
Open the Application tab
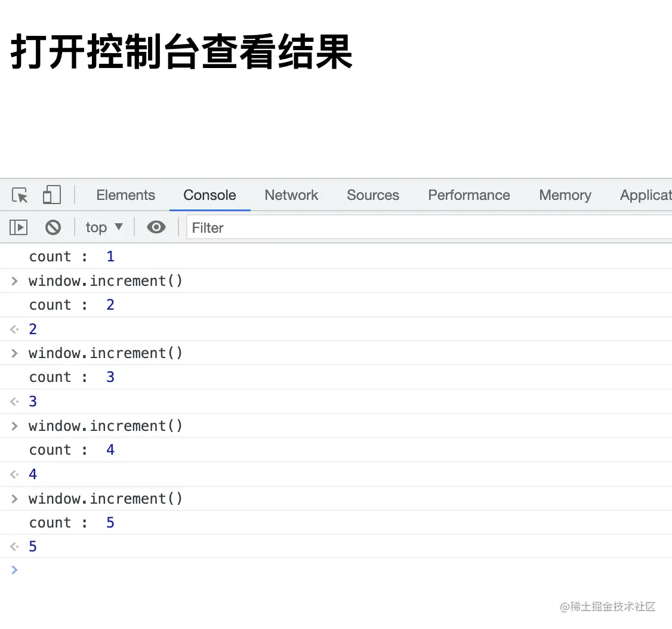click(646, 195)
